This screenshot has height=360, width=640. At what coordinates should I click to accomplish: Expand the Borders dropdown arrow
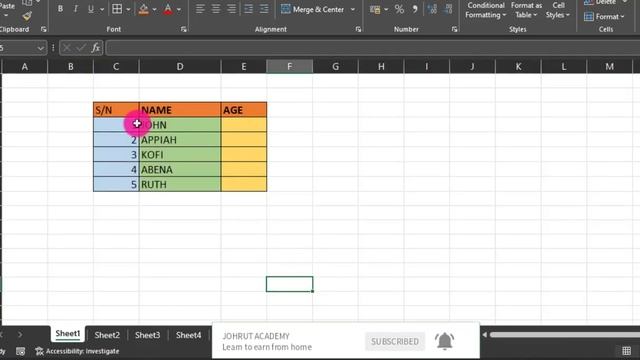click(x=129, y=9)
